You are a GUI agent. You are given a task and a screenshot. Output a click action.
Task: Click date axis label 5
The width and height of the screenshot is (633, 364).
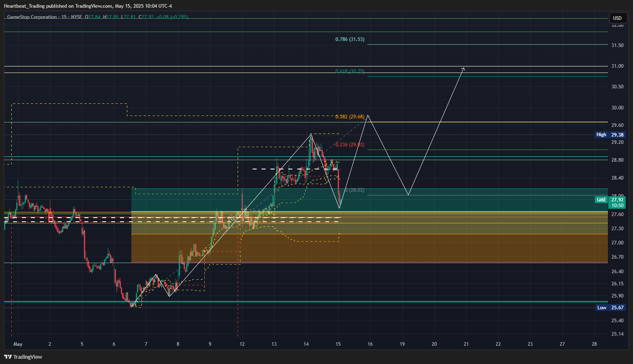pos(82,344)
